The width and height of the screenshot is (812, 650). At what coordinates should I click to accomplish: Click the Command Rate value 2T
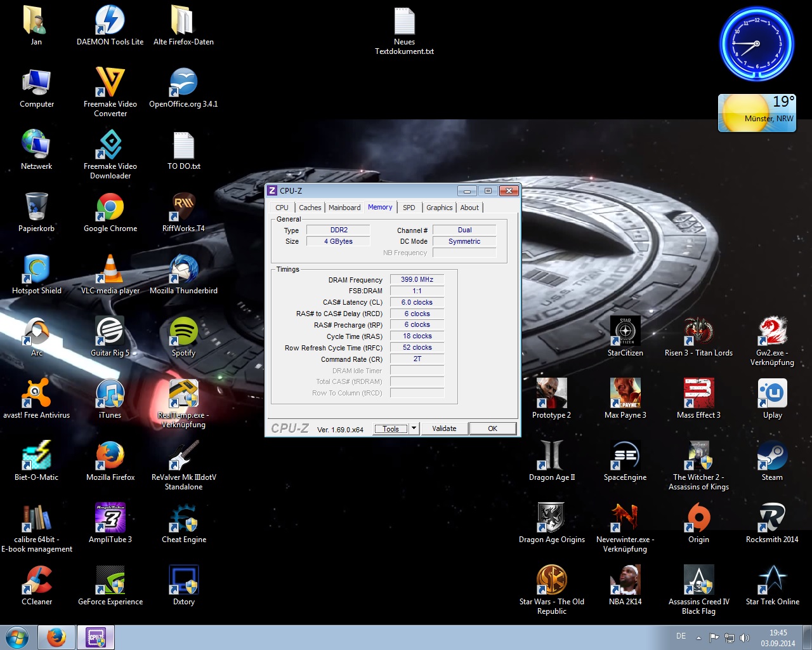(x=417, y=359)
